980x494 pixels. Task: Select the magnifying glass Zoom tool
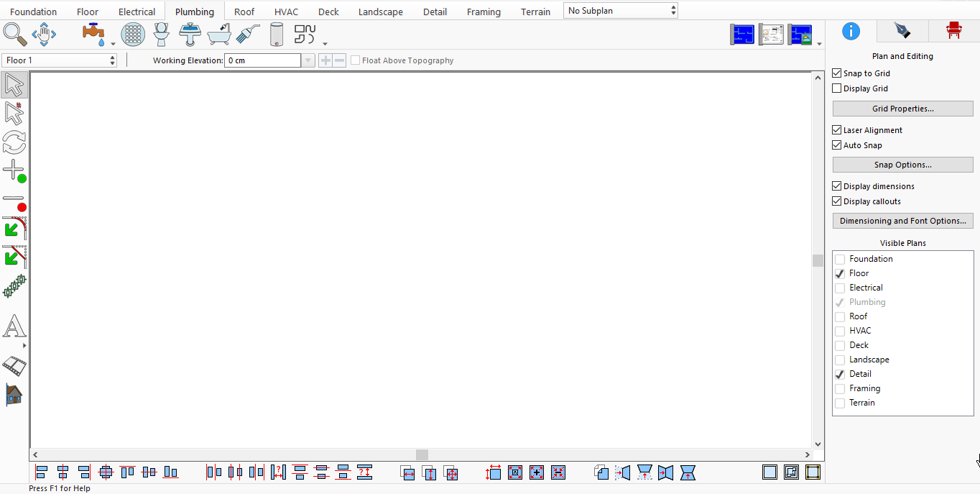(x=15, y=34)
